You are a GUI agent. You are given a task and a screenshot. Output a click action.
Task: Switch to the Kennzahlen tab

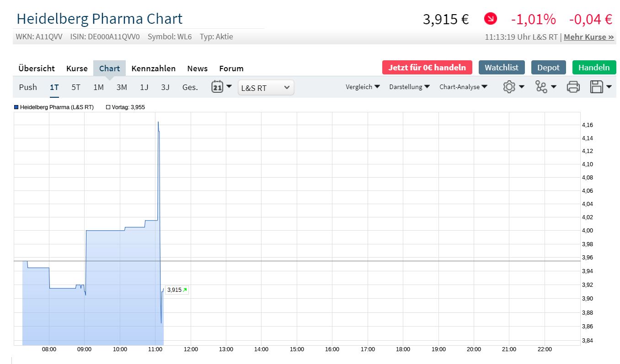(153, 69)
